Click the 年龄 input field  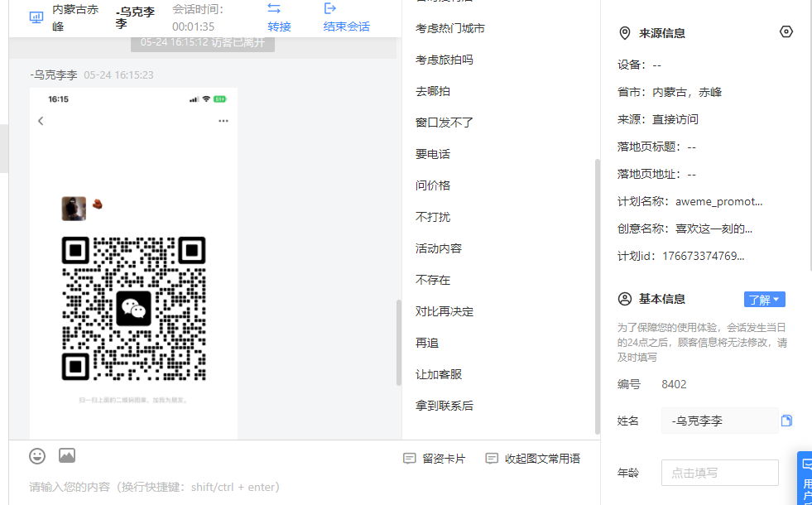pos(720,473)
